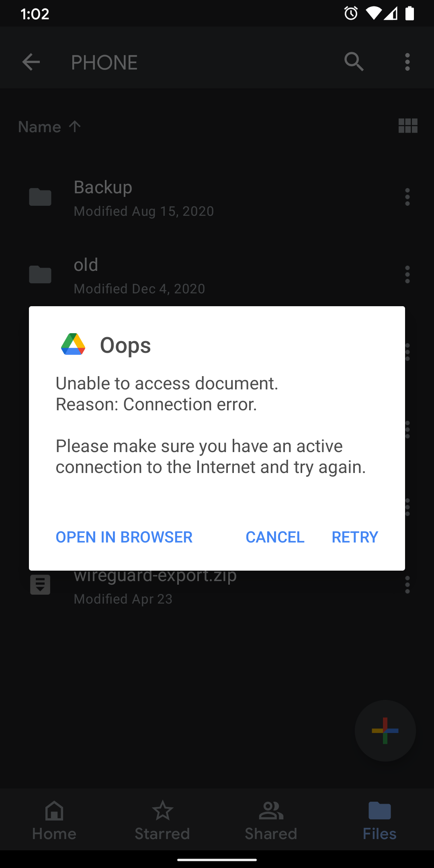Open search with the magnifier icon
434x868 pixels.
pyautogui.click(x=354, y=62)
